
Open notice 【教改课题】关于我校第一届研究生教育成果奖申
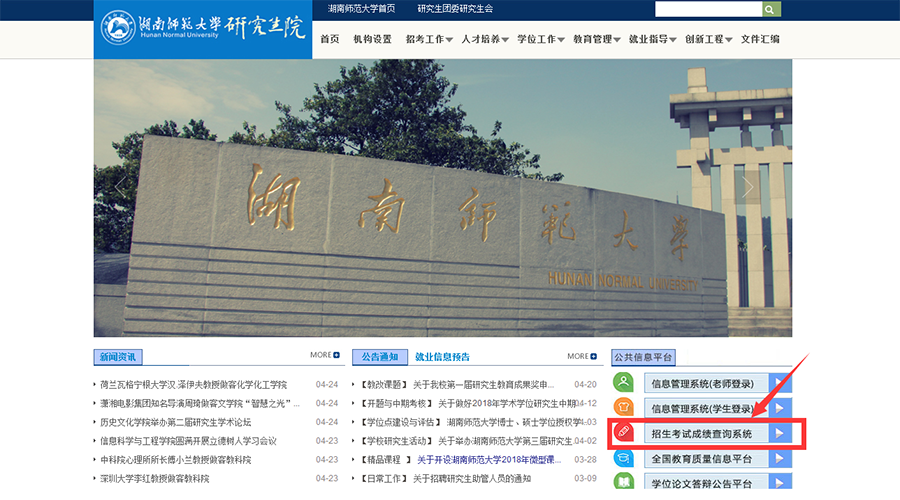(x=457, y=385)
